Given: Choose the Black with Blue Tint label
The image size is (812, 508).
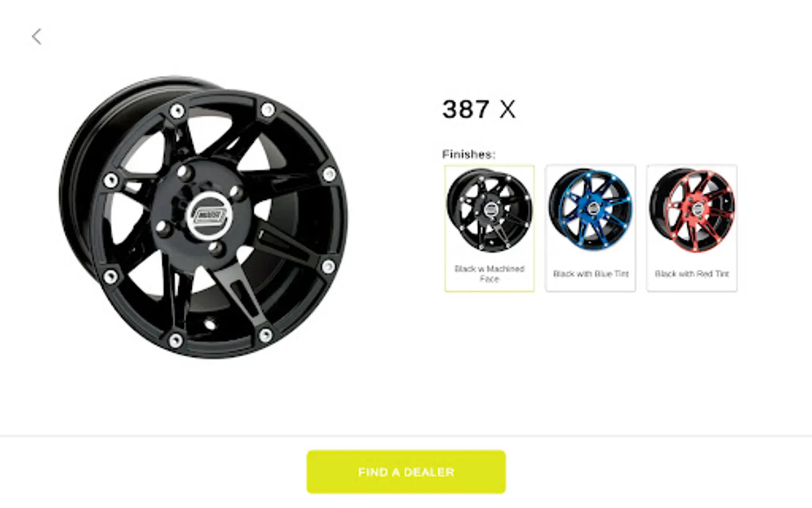Looking at the screenshot, I should tap(590, 274).
